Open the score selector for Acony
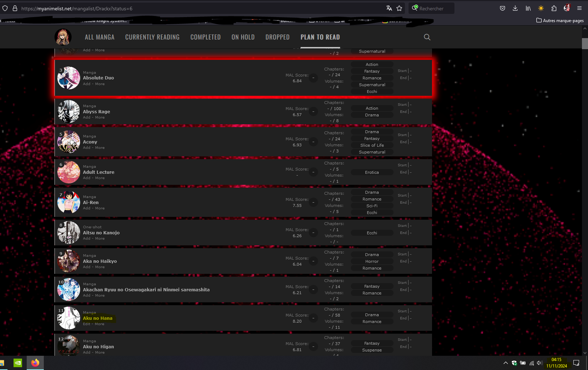Screen dimensions: 588x370 (x=313, y=142)
